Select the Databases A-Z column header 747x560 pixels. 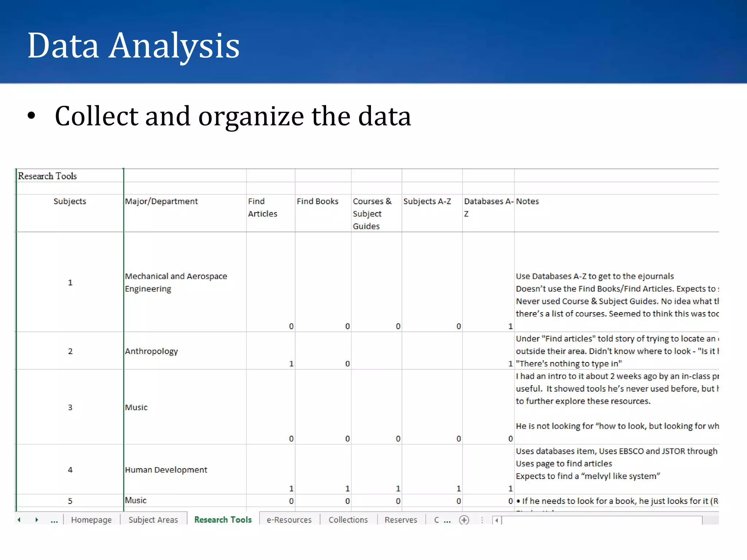coord(488,213)
